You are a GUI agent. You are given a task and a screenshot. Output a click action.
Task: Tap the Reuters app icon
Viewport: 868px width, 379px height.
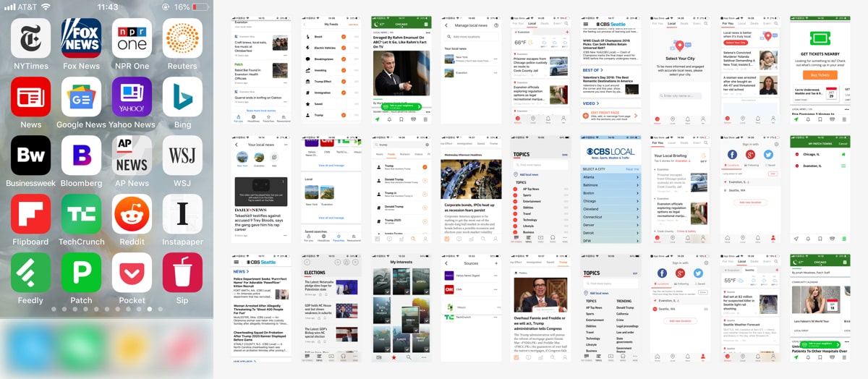point(182,38)
